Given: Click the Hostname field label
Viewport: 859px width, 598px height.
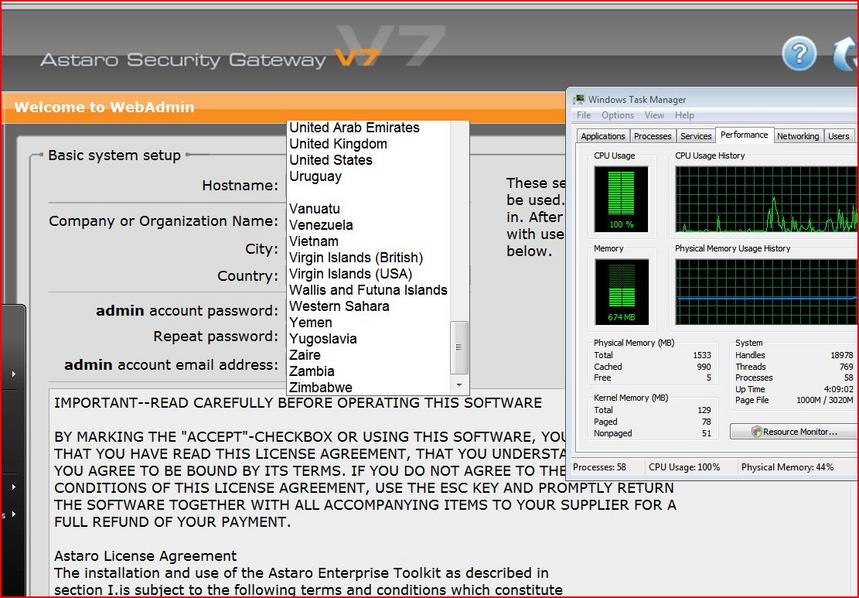Looking at the screenshot, I should click(x=240, y=186).
